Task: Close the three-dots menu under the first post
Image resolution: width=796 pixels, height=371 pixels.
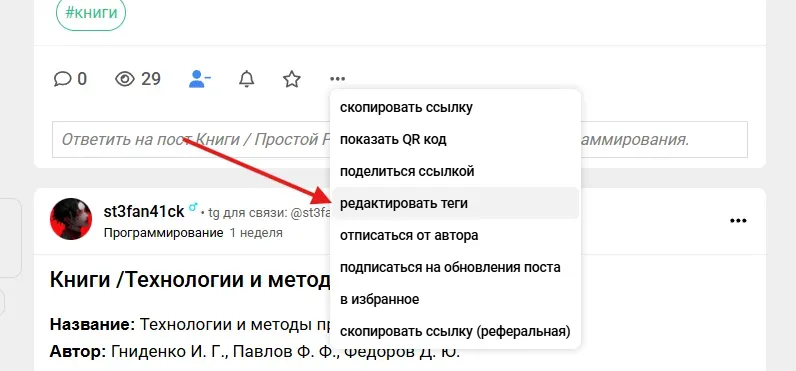Action: 338,79
